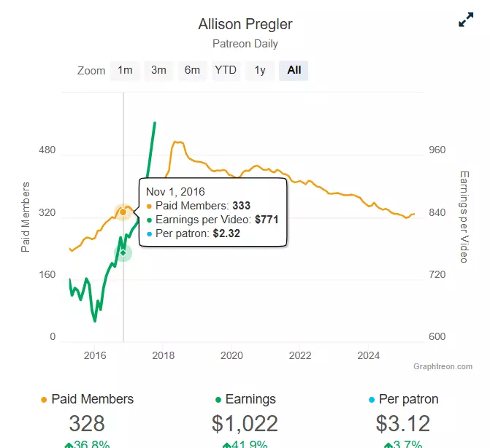Image resolution: width=490 pixels, height=448 pixels.
Task: Click the green Earnings legend dot
Action: [218, 400]
